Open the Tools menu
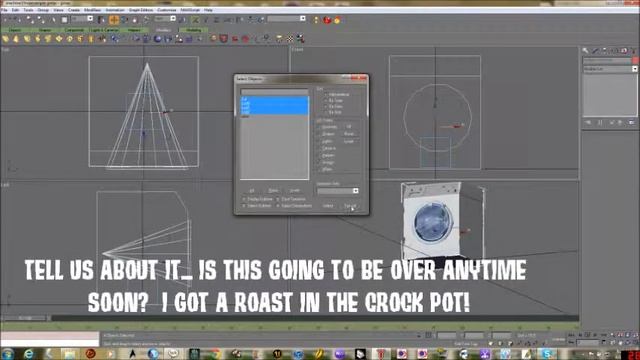Viewport: 640px width, 360px height. pyautogui.click(x=28, y=10)
